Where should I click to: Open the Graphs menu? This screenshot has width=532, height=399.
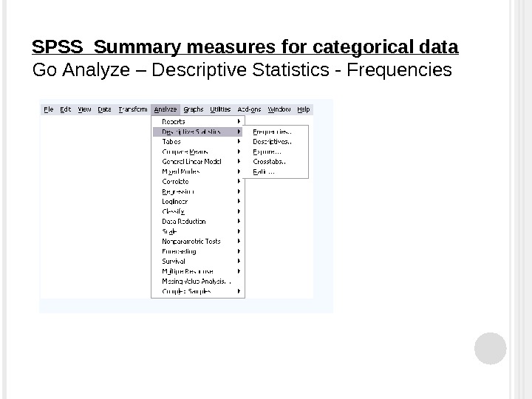(x=194, y=109)
